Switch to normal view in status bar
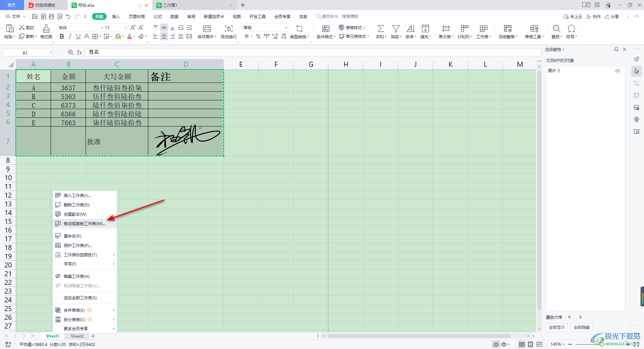The image size is (644, 349). [522, 344]
